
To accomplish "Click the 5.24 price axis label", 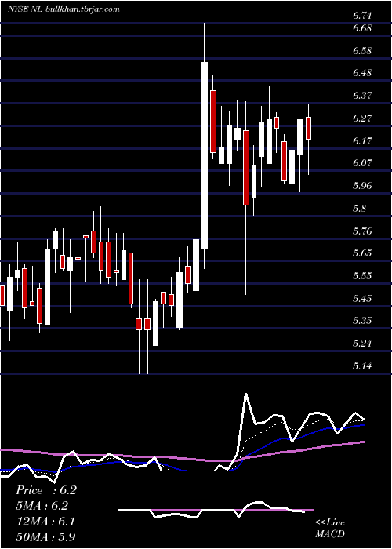I will 362,344.
